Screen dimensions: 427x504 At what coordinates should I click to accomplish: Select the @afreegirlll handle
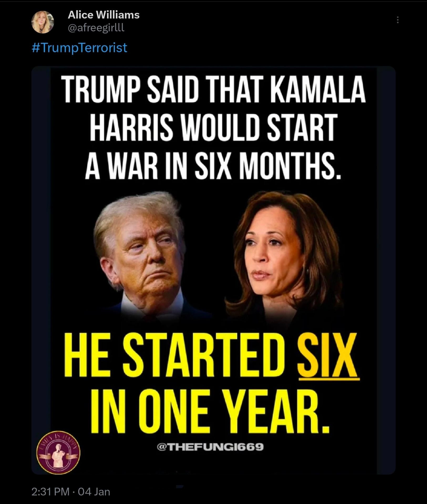point(96,28)
